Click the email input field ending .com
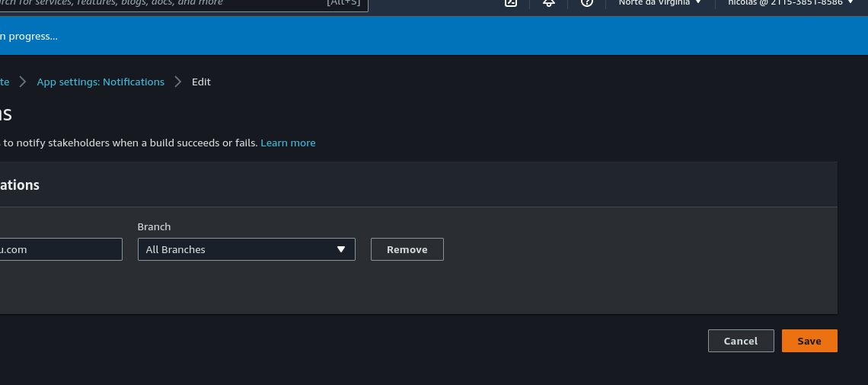 [61, 249]
